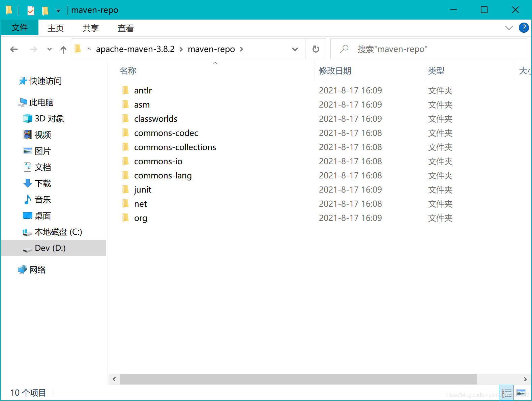Expand the chevron after apache-maven-3.8.2 breadcrumb
Image resolution: width=532 pixels, height=401 pixels.
coord(181,49)
